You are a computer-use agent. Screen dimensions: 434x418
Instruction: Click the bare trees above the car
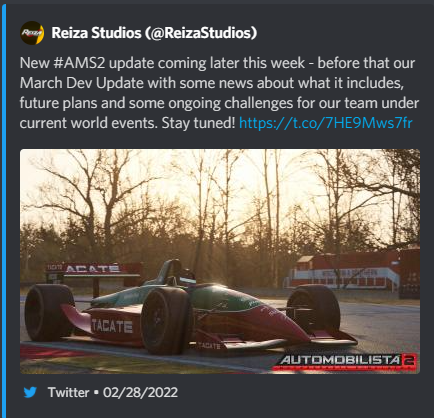pyautogui.click(x=220, y=203)
